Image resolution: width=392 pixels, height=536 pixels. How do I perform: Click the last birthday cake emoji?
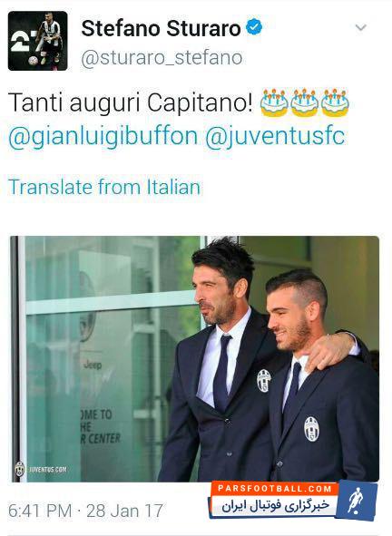335,102
